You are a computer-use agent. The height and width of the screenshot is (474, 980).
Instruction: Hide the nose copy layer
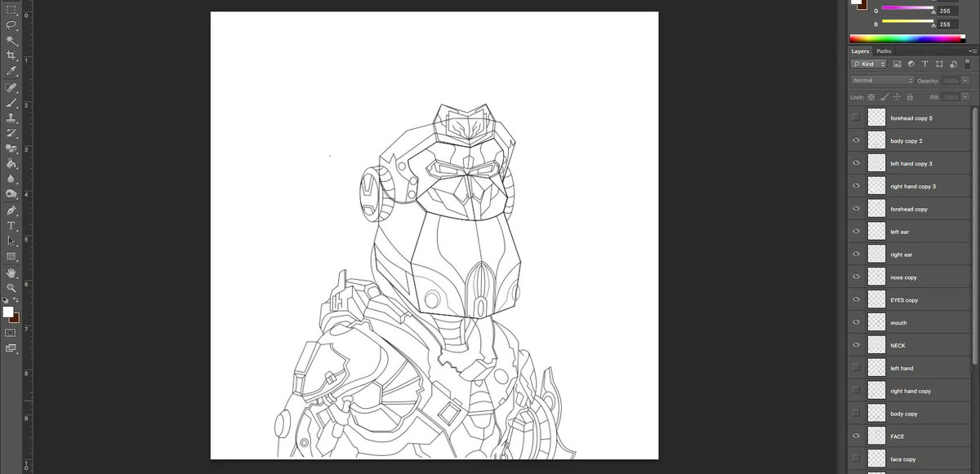point(856,277)
